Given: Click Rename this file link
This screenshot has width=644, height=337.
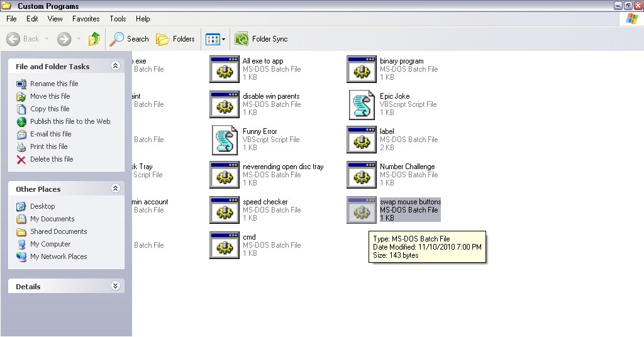Looking at the screenshot, I should tap(54, 84).
